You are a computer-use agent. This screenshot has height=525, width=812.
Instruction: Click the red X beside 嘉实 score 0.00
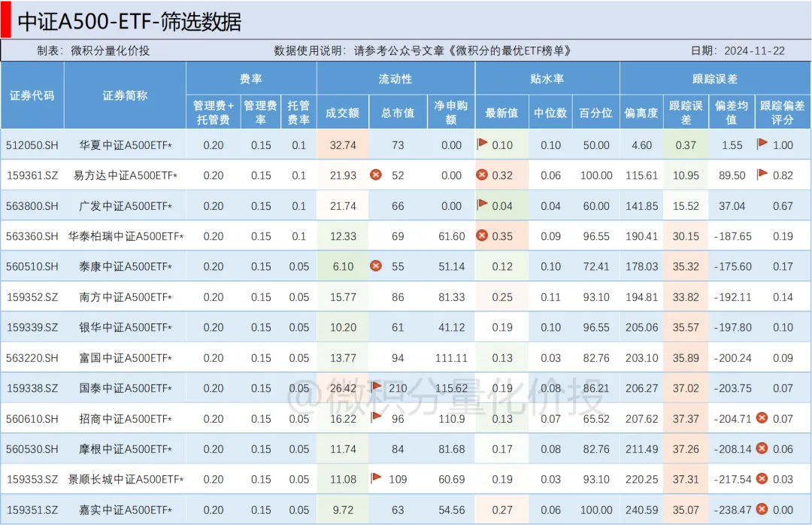[x=762, y=509]
